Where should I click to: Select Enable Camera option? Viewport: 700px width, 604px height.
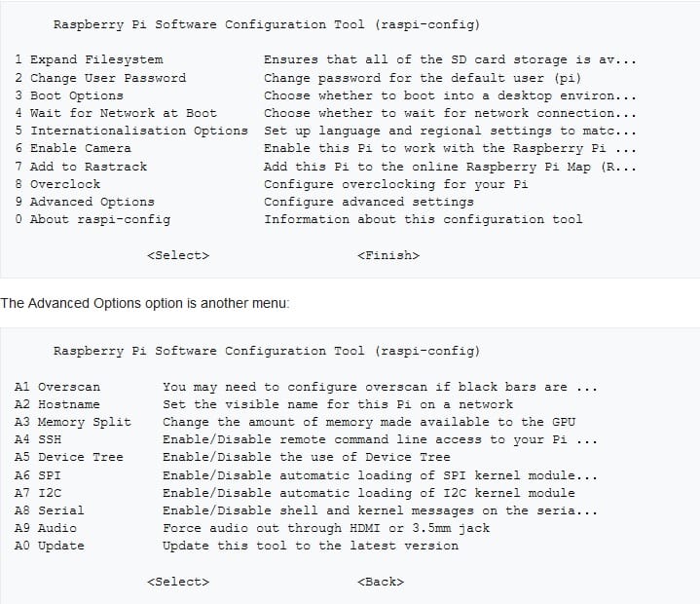pos(73,148)
